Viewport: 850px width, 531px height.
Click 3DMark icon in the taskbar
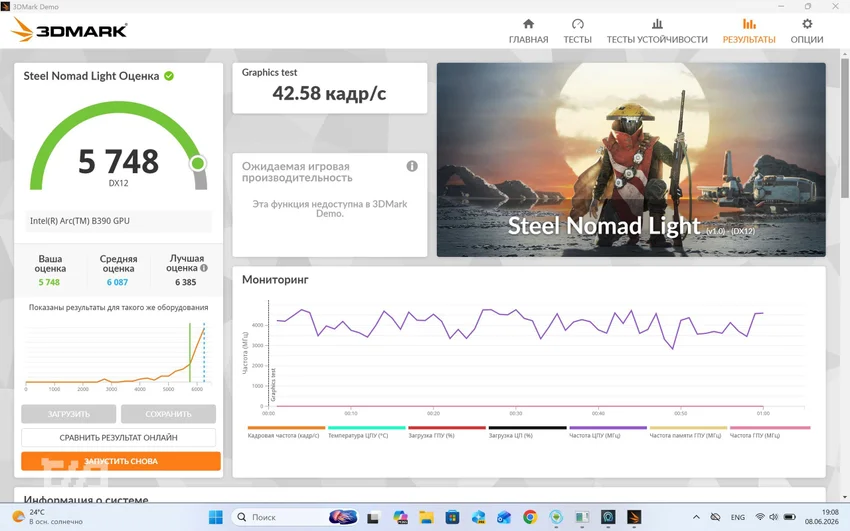click(x=634, y=517)
